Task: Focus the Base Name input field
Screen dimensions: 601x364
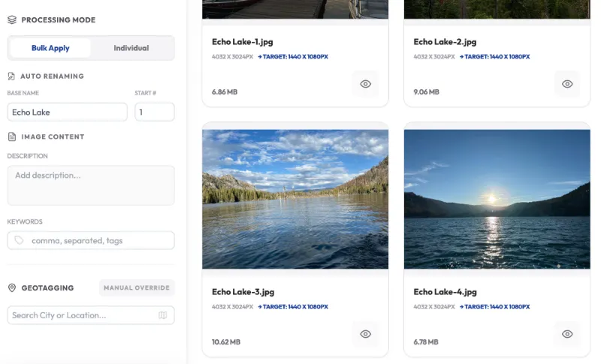Action: coord(67,112)
